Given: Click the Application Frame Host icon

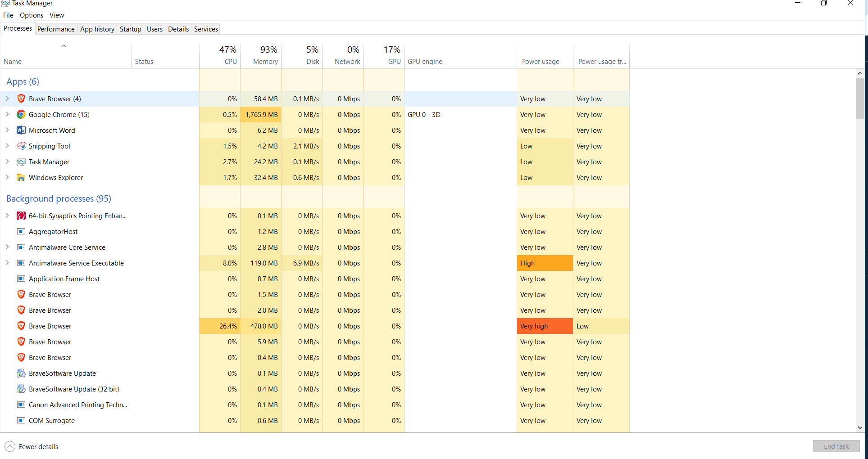Looking at the screenshot, I should tap(21, 279).
